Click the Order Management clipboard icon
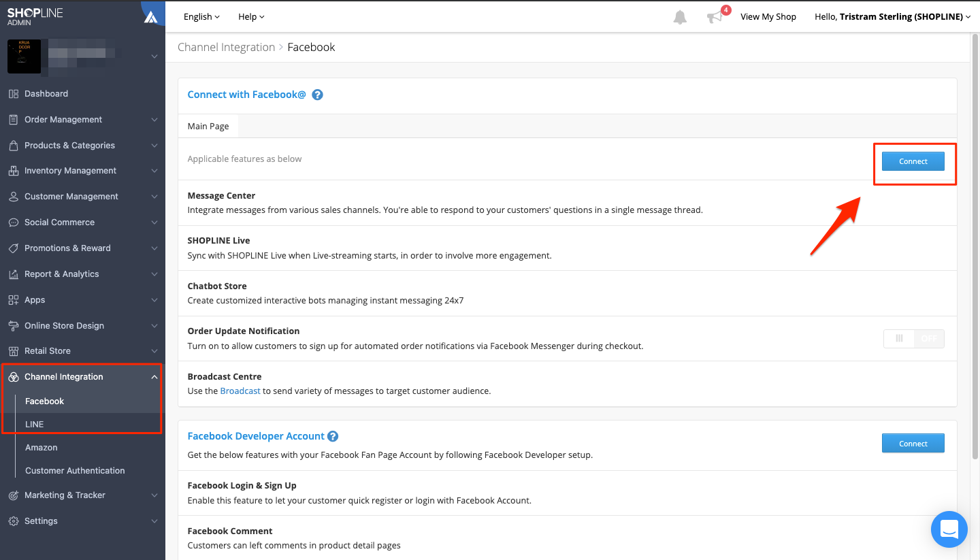980x560 pixels. click(13, 120)
